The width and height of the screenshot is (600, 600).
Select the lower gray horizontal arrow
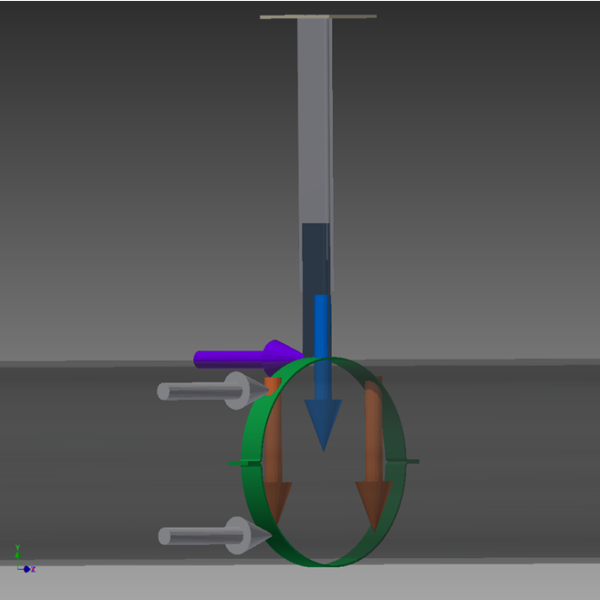[x=200, y=536]
